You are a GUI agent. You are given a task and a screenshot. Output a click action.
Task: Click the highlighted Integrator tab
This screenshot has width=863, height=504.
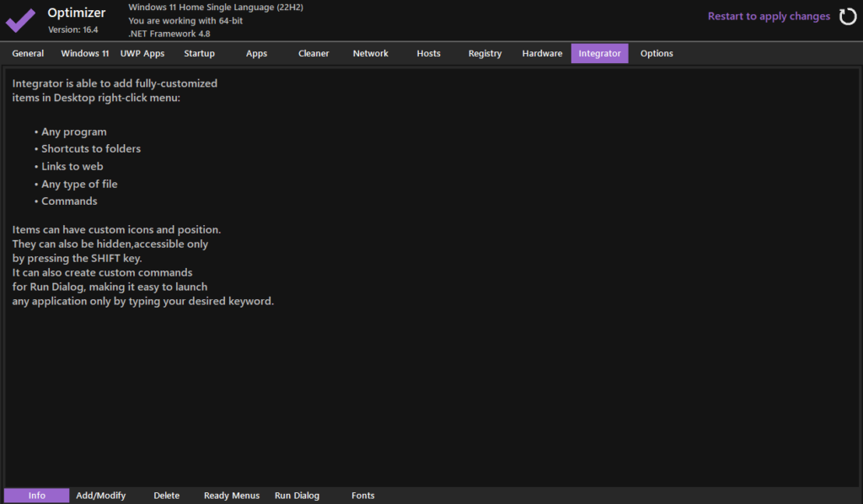tap(599, 53)
